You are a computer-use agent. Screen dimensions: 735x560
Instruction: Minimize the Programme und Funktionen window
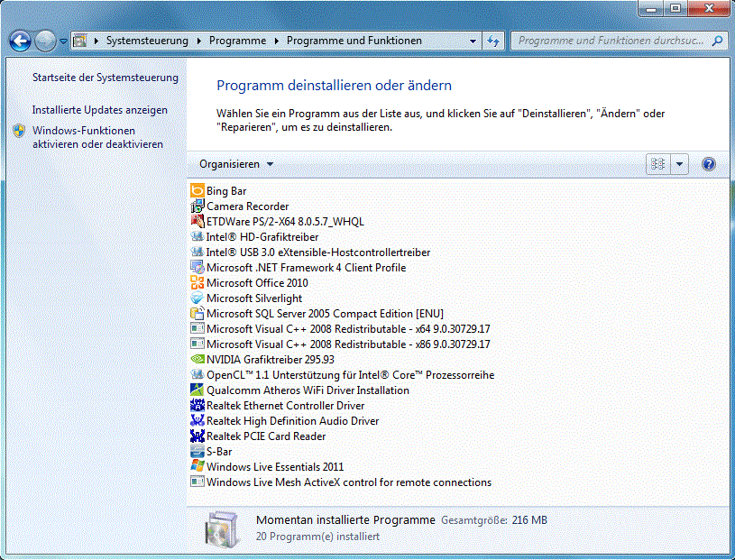pyautogui.click(x=651, y=8)
